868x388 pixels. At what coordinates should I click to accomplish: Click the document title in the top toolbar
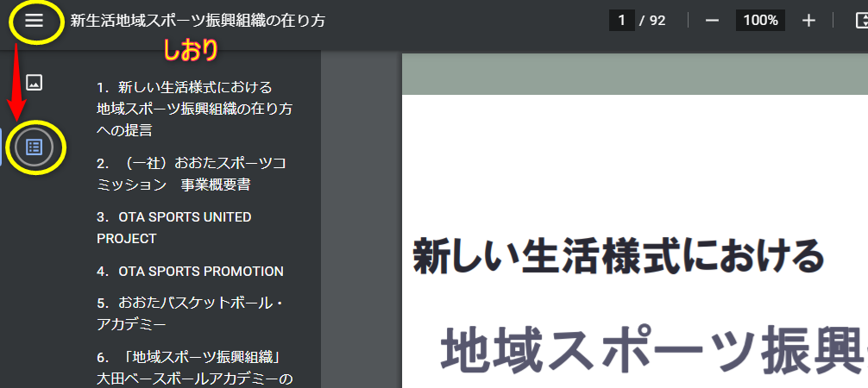(x=198, y=21)
